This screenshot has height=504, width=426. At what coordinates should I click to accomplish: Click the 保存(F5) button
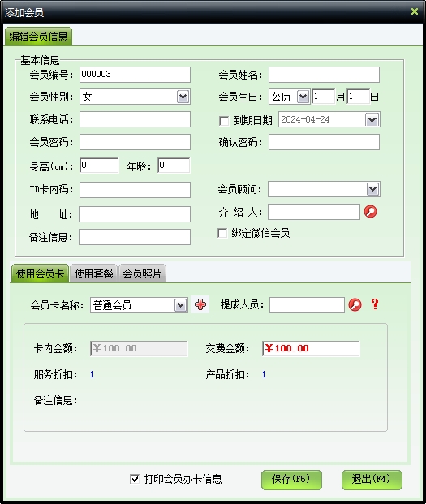point(291,480)
